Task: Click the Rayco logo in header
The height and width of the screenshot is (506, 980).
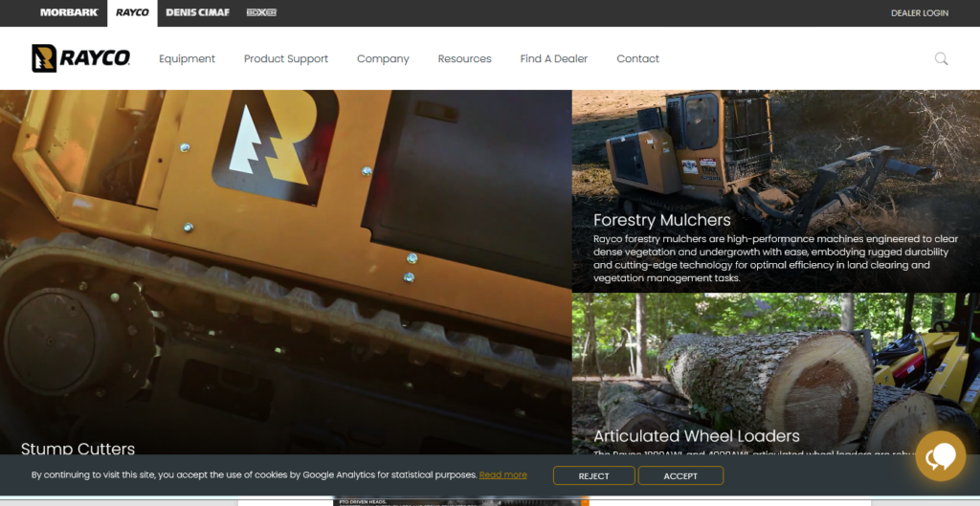Action: coord(81,58)
